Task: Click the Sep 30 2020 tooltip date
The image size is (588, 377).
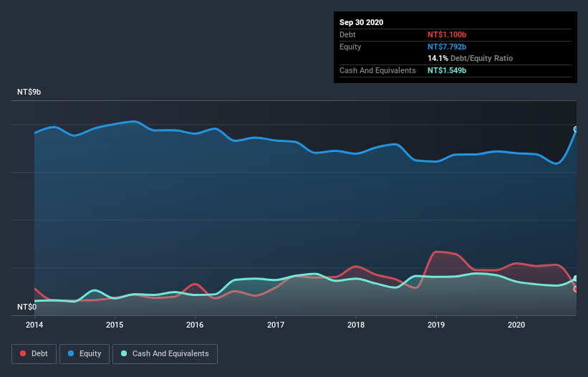Action: [361, 22]
